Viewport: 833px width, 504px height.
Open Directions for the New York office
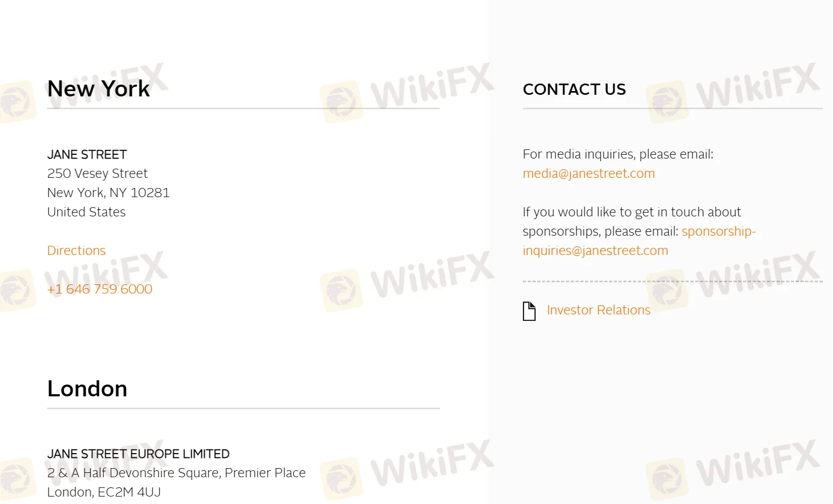(77, 251)
